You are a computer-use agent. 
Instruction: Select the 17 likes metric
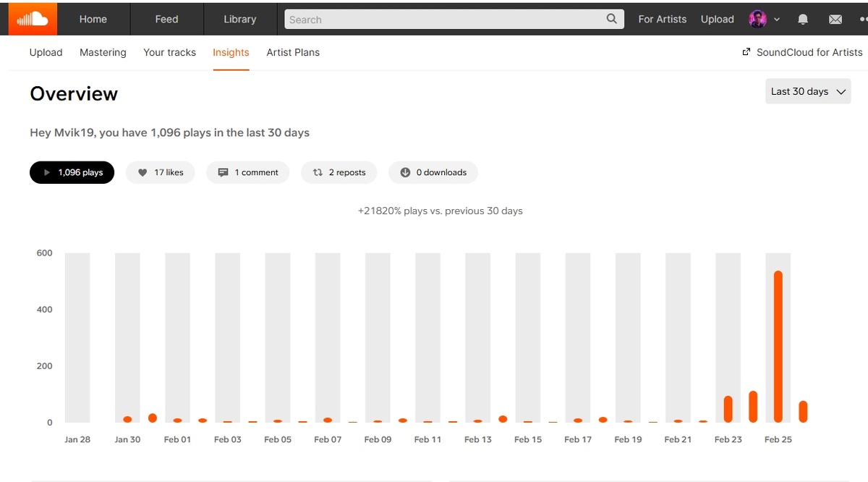160,172
